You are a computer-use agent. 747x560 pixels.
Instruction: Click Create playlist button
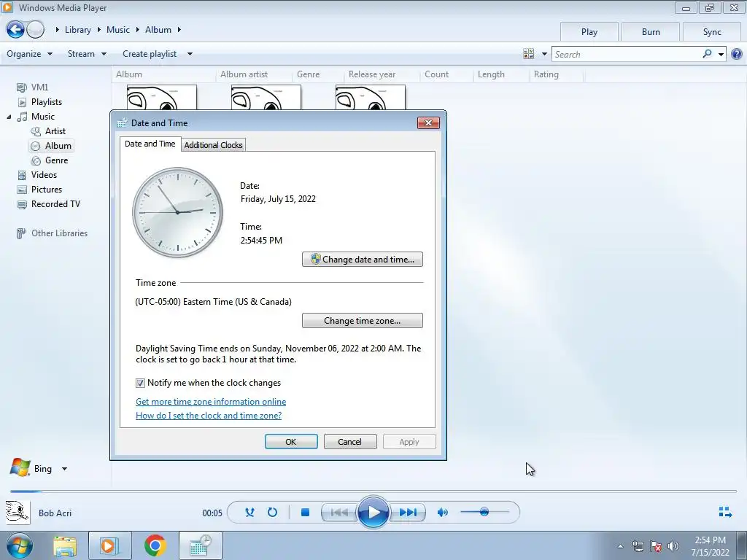click(x=150, y=54)
